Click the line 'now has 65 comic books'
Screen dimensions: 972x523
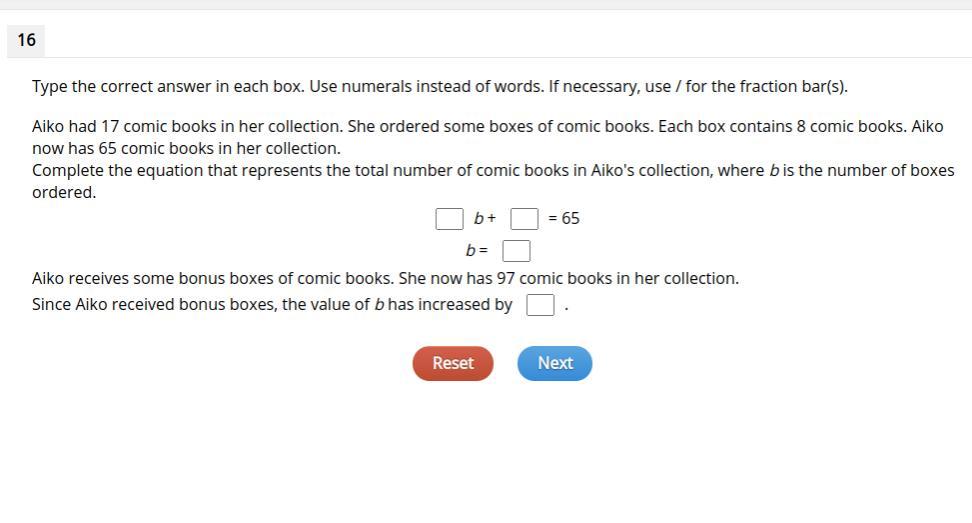[186, 148]
